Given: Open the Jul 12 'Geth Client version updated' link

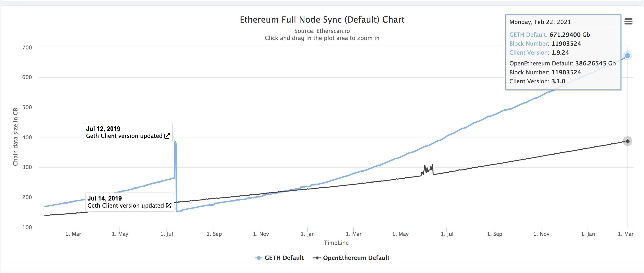Looking at the screenshot, I should tap(124, 136).
